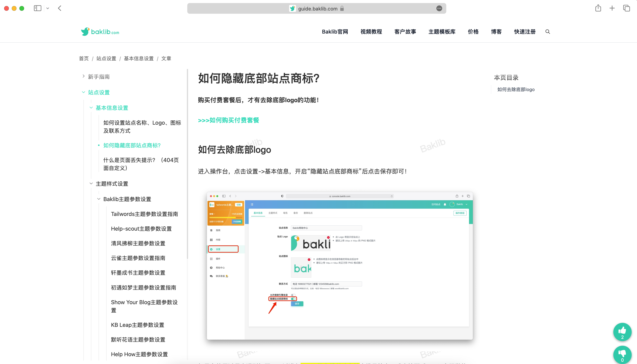Collapse the 基本信息设置 section
This screenshot has height=364, width=637.
[x=91, y=108]
